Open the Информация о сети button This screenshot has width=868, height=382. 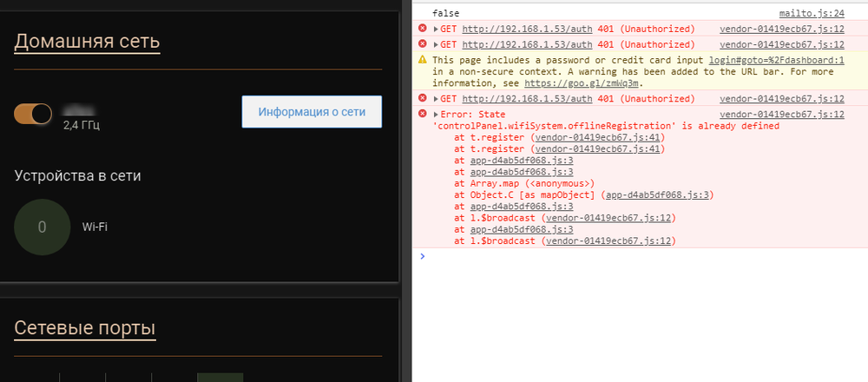(x=312, y=112)
